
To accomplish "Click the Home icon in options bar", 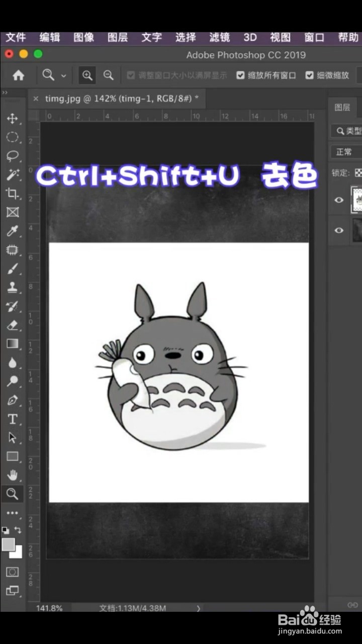I will 19,75.
